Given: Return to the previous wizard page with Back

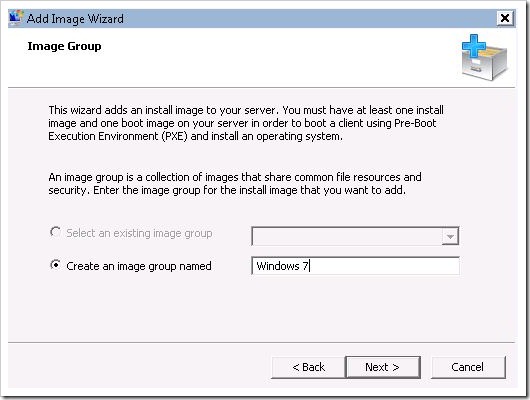Looking at the screenshot, I should [308, 367].
